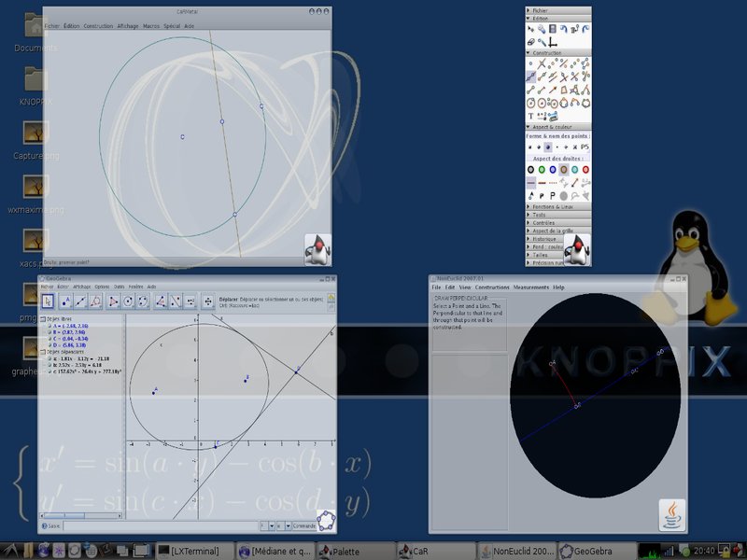Image resolution: width=747 pixels, height=560 pixels.
Task: Click the NonEuclid taskbar button
Action: tap(516, 551)
